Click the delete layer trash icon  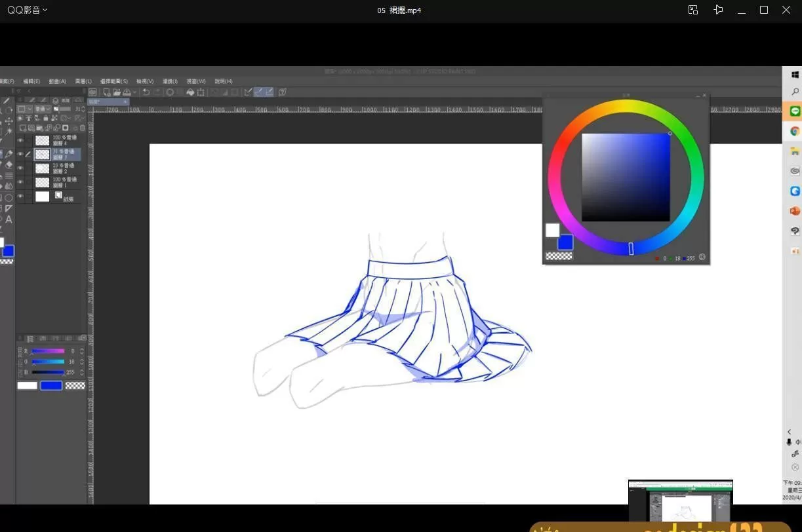coord(82,127)
